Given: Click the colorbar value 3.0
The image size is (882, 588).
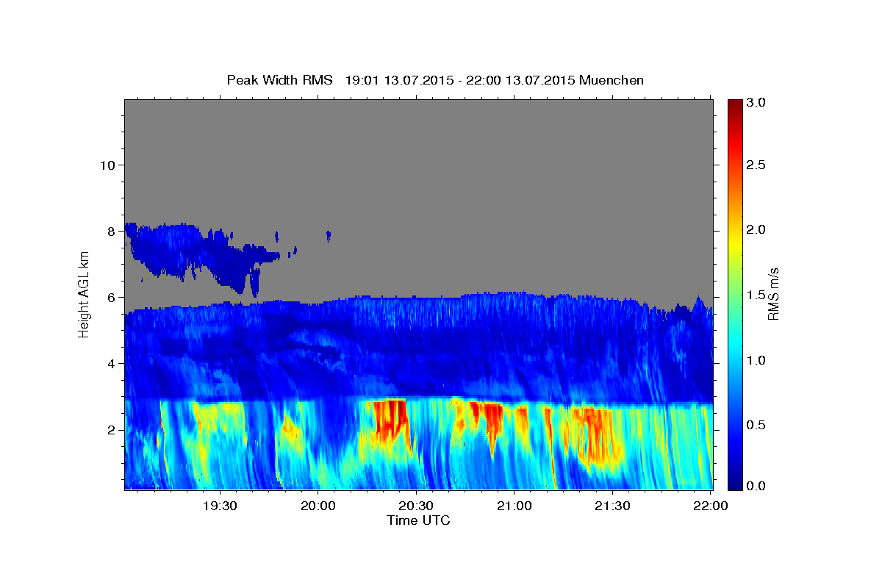Looking at the screenshot, I should (x=756, y=102).
